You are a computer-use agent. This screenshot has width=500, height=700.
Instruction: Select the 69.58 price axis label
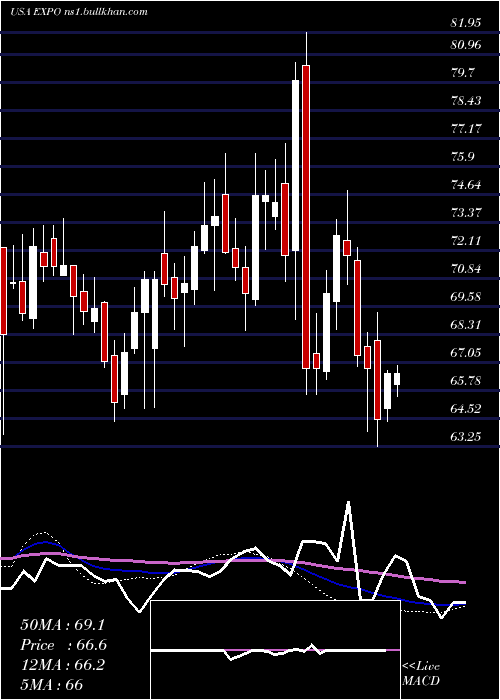coord(466,297)
